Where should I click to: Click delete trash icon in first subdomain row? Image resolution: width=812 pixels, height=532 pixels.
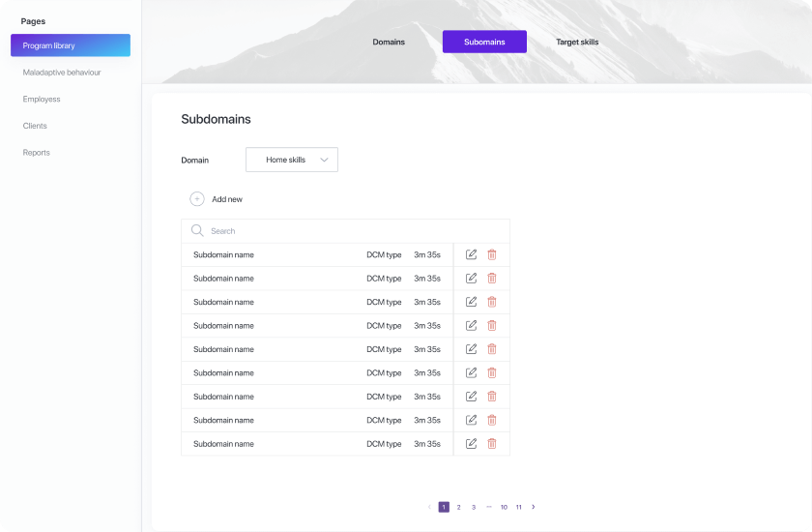tap(492, 254)
